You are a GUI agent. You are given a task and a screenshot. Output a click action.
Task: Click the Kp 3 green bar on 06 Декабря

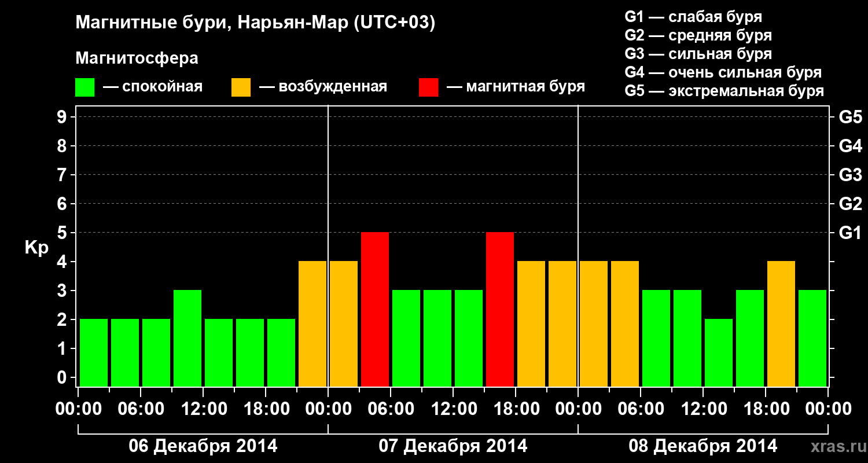[x=187, y=338]
